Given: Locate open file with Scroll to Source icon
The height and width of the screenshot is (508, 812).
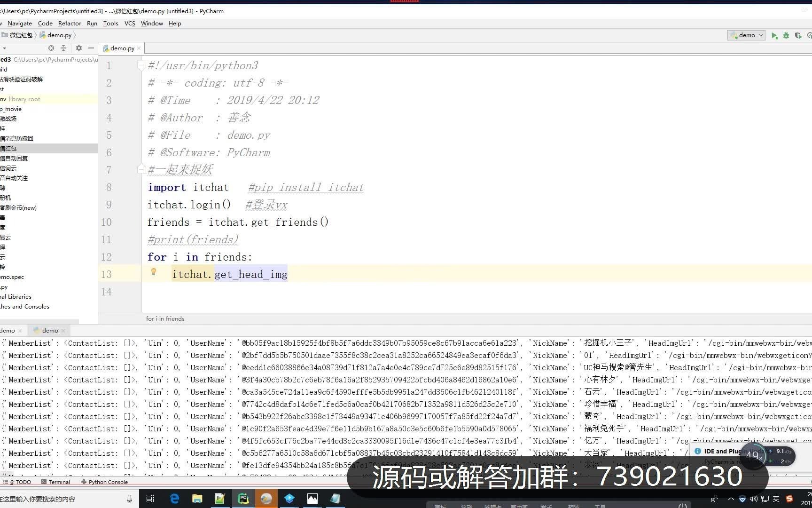Looking at the screenshot, I should [x=51, y=48].
